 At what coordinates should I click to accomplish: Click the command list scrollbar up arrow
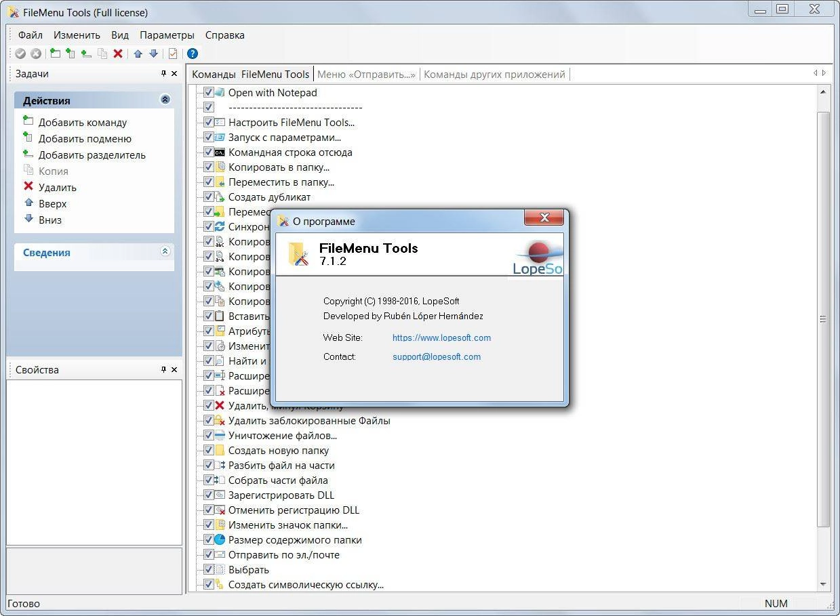click(x=824, y=93)
